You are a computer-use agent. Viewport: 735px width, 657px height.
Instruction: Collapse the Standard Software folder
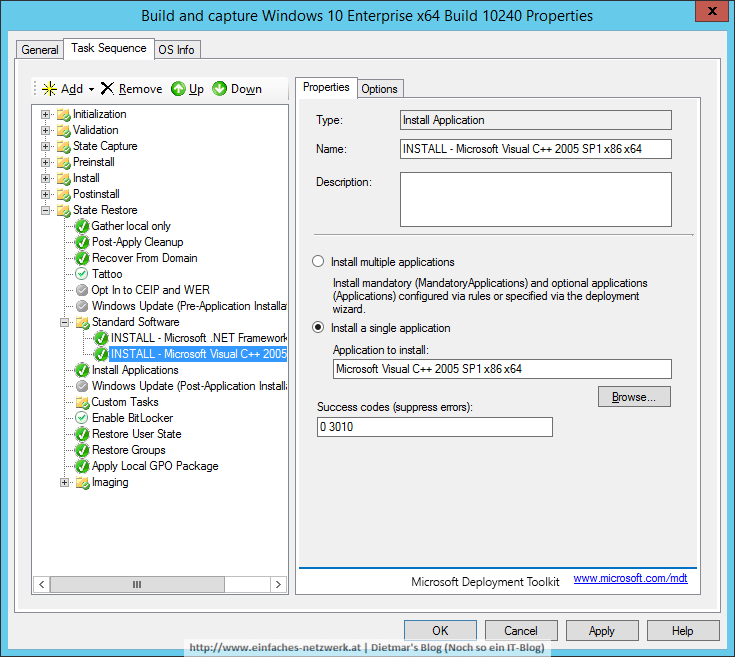[65, 322]
